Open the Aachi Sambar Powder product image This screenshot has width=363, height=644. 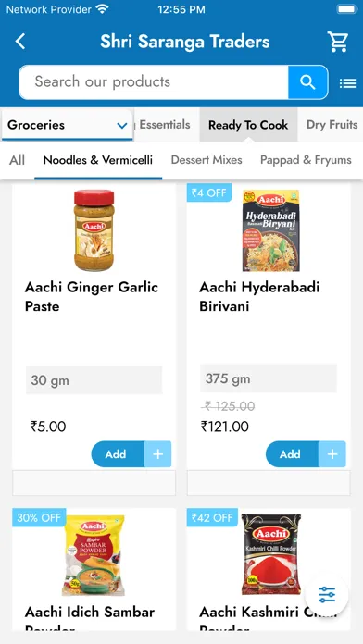[x=94, y=555]
